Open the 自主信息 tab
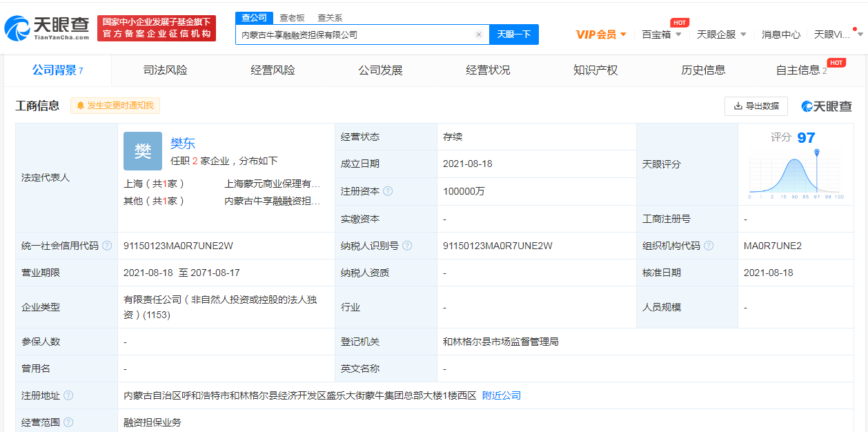Viewport: 868px width, 432px height. click(x=801, y=70)
